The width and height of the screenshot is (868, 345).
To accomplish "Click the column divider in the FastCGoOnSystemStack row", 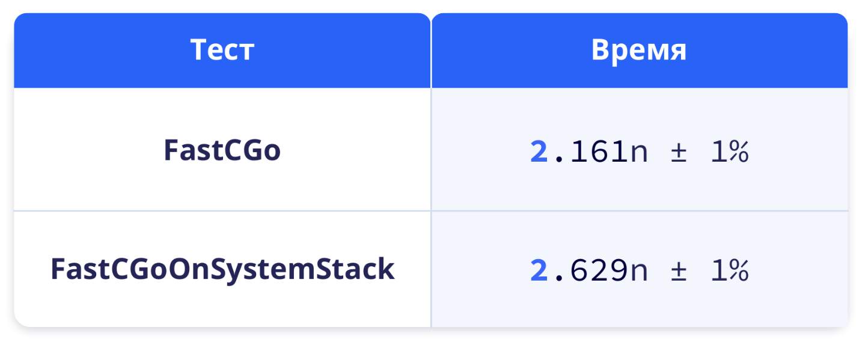I will pyautogui.click(x=431, y=269).
